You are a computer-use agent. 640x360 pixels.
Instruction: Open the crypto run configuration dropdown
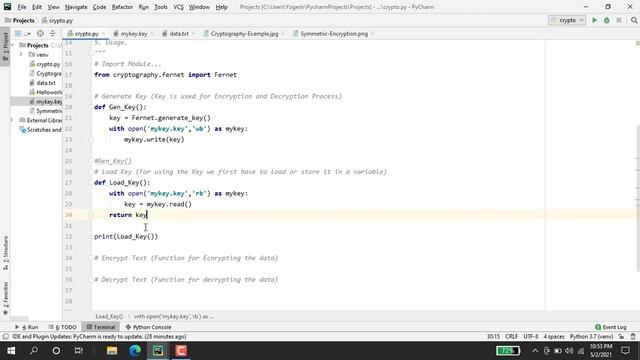567,20
